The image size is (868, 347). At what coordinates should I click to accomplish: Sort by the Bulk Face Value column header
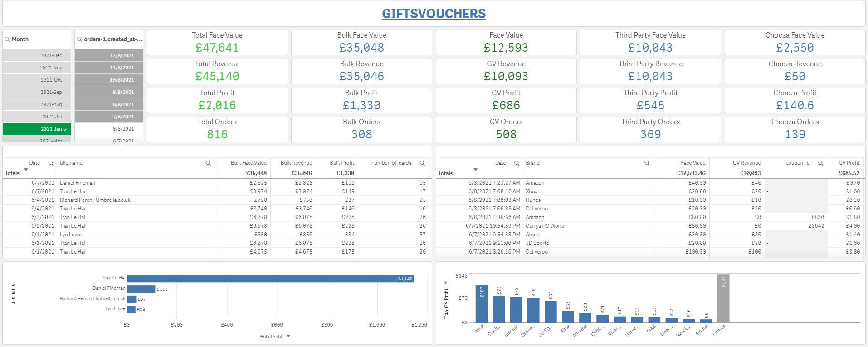pos(248,163)
